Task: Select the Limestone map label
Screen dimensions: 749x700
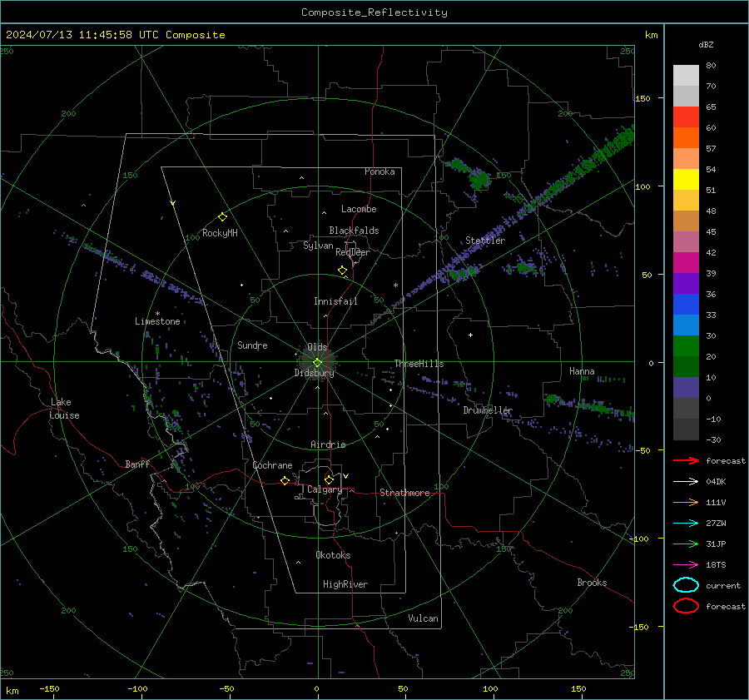Action: click(x=157, y=321)
